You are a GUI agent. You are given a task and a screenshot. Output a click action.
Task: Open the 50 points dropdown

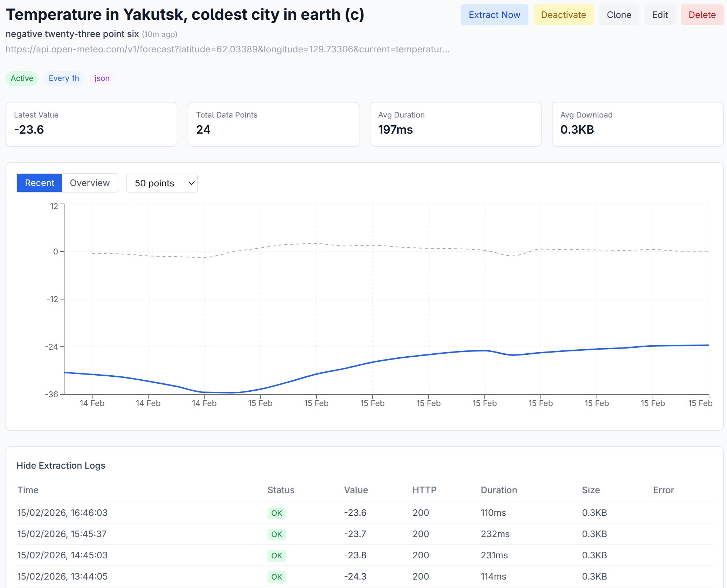(x=162, y=183)
